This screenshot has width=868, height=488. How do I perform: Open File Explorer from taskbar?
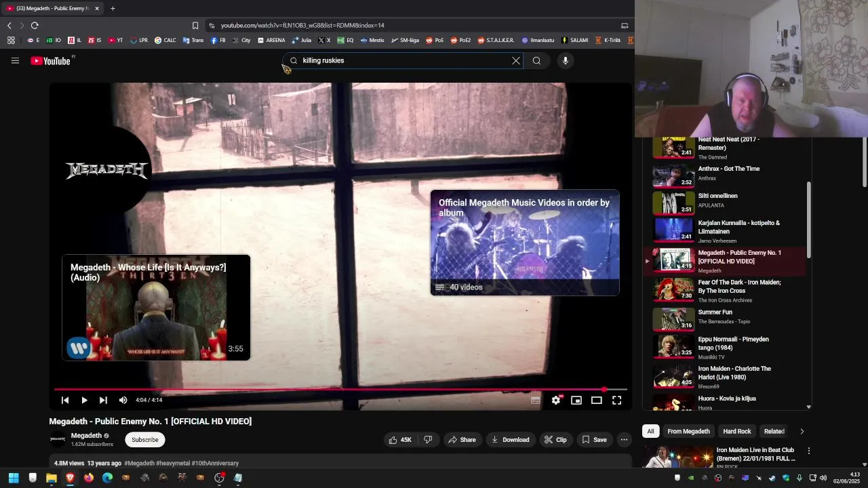(52, 478)
